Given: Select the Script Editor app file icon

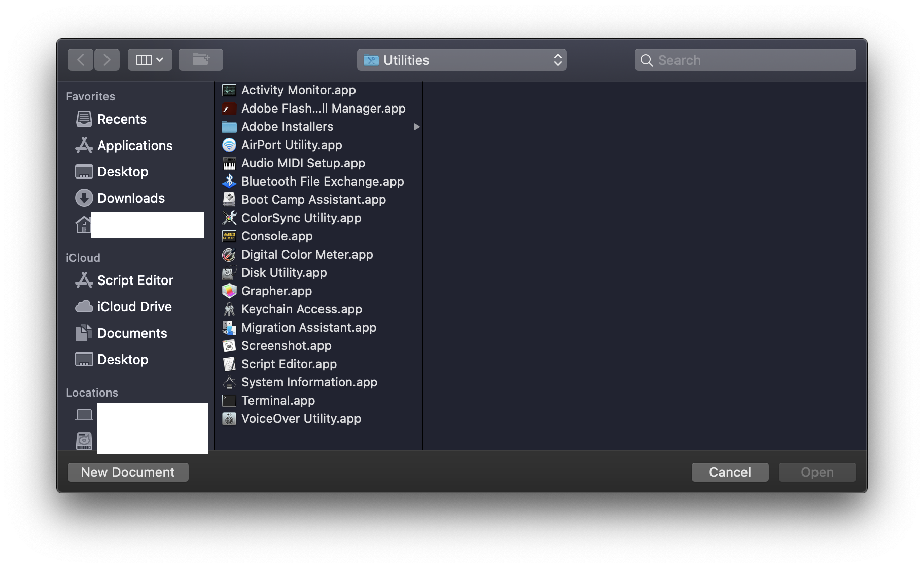Looking at the screenshot, I should pos(229,364).
